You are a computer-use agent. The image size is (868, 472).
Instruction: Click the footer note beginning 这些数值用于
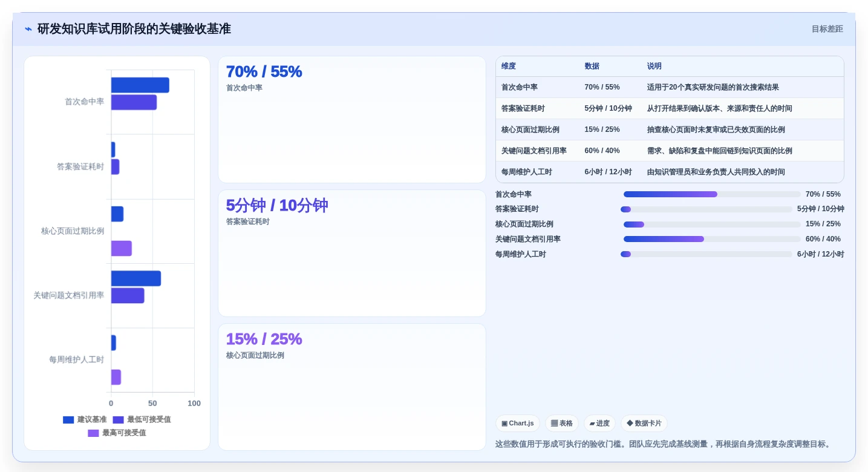pyautogui.click(x=664, y=444)
